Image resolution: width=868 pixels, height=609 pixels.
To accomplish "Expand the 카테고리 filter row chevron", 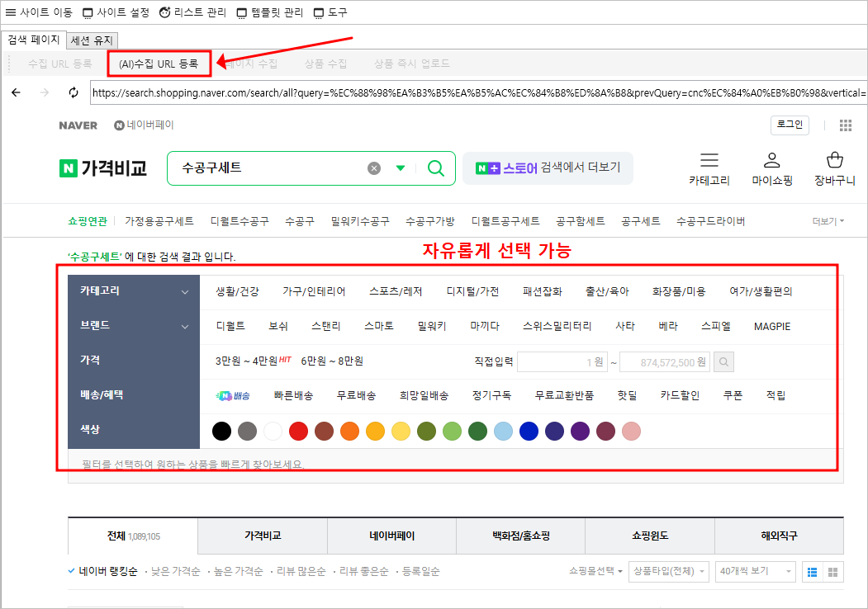I will 185,291.
